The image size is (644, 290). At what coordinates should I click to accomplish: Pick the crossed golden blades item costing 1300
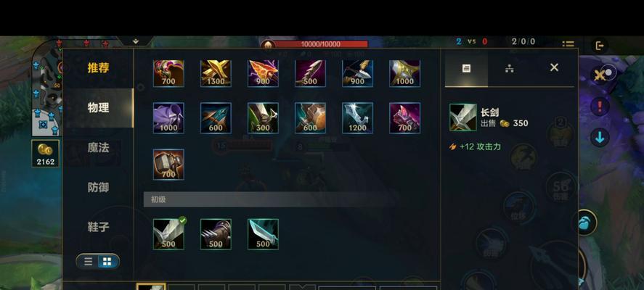point(216,73)
